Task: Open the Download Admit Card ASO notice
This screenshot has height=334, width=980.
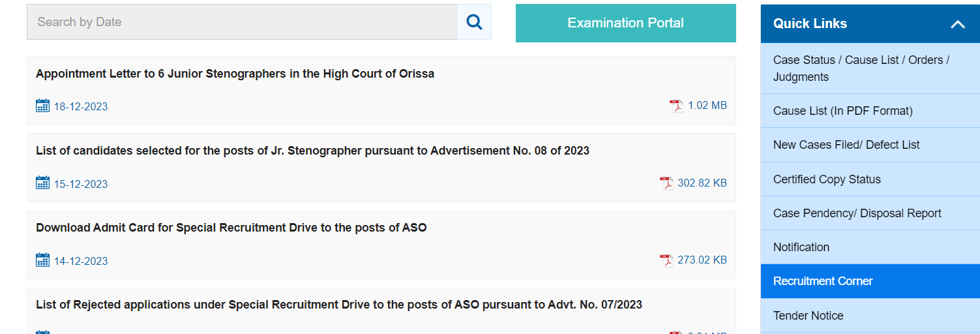Action: click(231, 228)
